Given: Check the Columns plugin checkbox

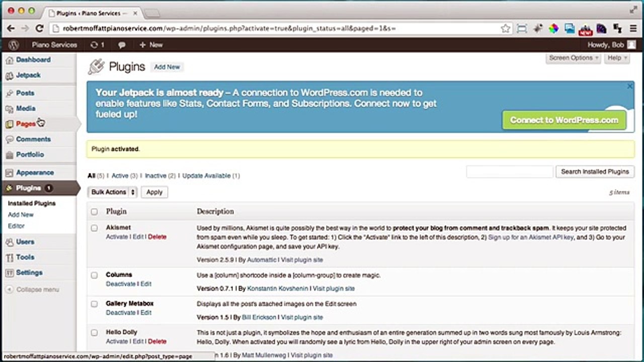Looking at the screenshot, I should (x=94, y=275).
